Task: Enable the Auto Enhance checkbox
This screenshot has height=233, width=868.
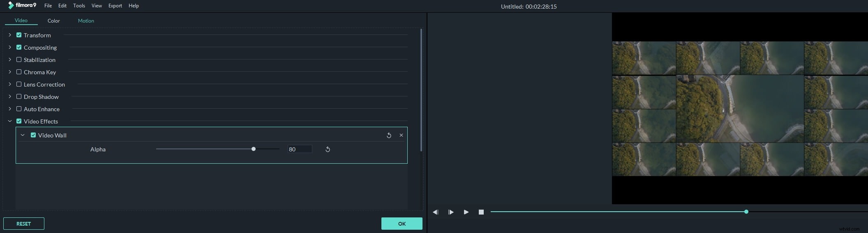Action: coord(19,109)
